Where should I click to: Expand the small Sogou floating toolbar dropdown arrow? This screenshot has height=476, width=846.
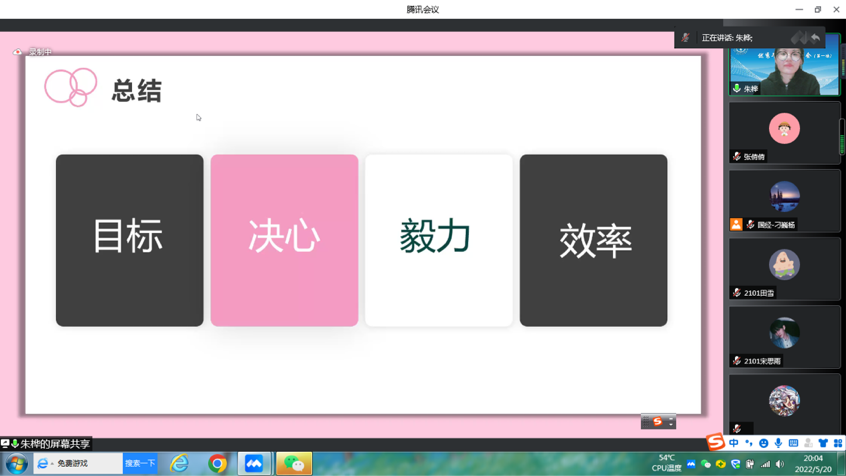(671, 423)
